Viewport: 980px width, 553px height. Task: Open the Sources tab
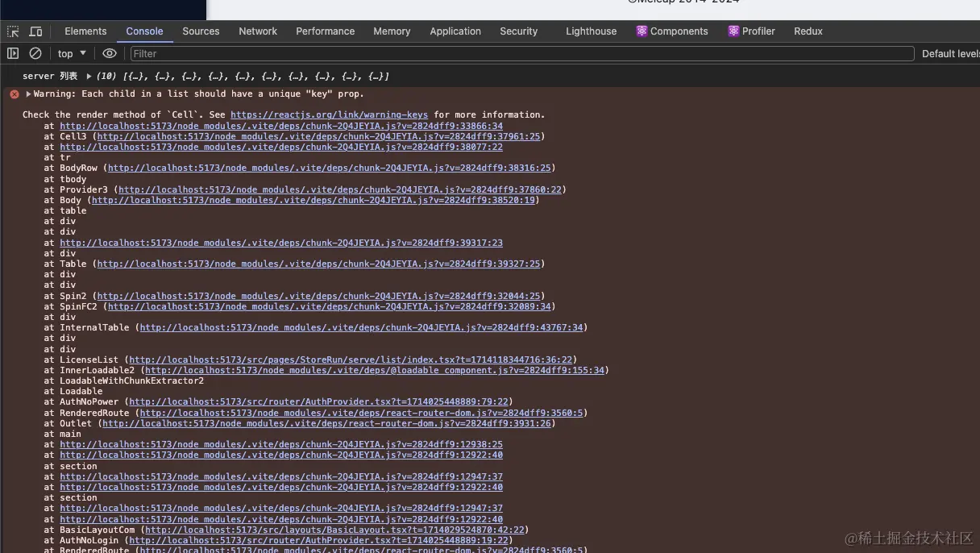pyautogui.click(x=201, y=31)
